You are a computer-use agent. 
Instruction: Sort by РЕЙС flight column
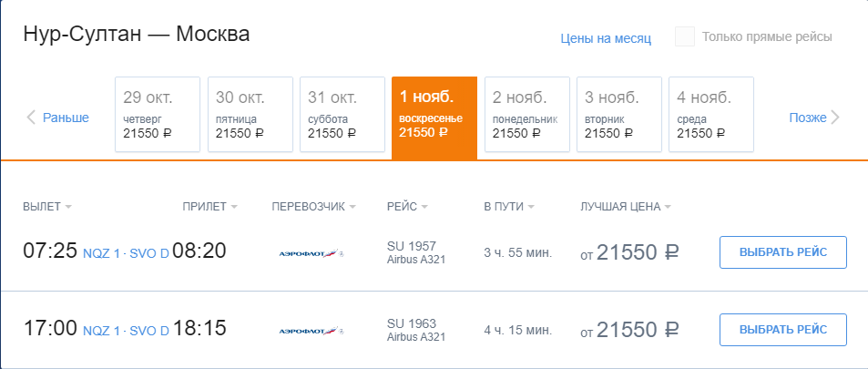[x=406, y=207]
